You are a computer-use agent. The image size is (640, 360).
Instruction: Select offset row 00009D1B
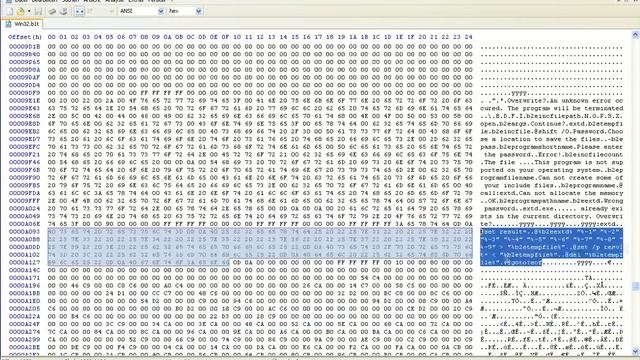click(x=25, y=47)
